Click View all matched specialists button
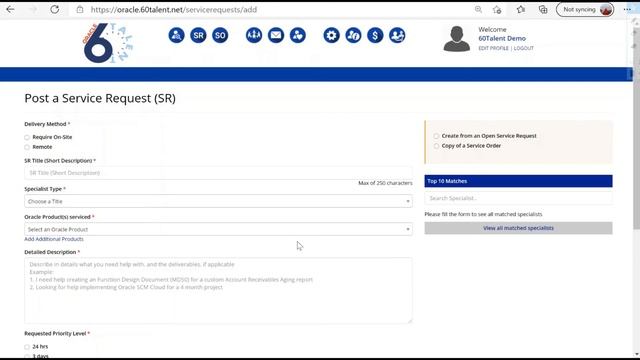640x360 pixels. pyautogui.click(x=518, y=228)
